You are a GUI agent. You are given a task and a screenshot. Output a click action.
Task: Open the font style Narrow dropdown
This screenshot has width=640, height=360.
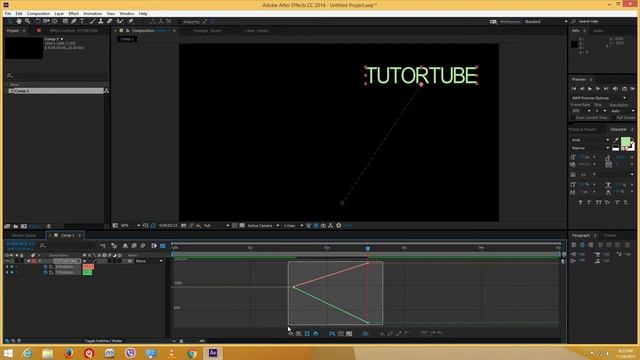click(x=590, y=148)
